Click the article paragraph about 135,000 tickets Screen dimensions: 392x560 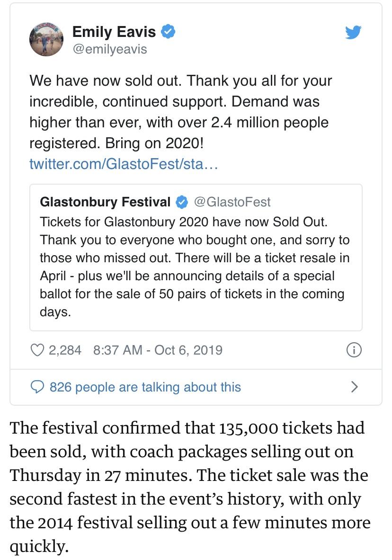coord(190,487)
